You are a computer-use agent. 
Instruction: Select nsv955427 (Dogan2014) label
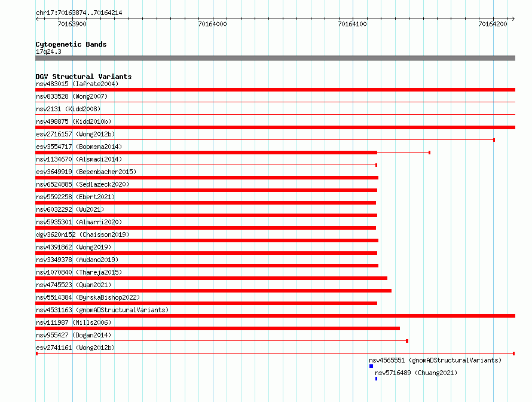74,335
